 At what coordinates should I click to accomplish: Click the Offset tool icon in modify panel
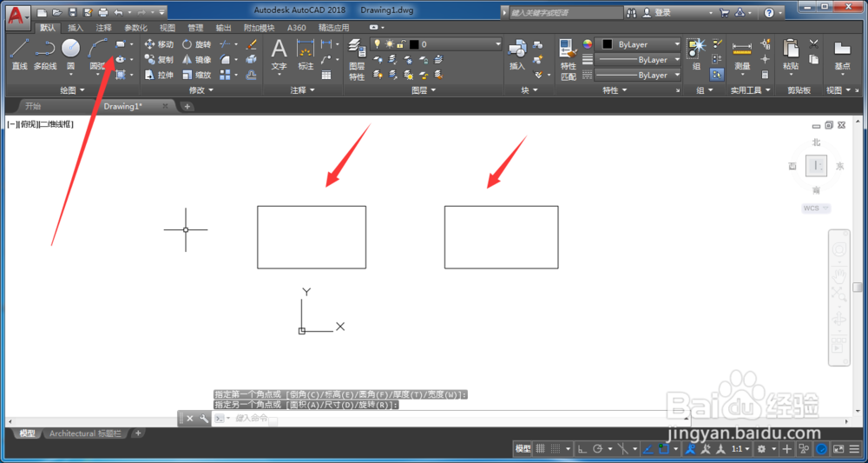coord(252,75)
